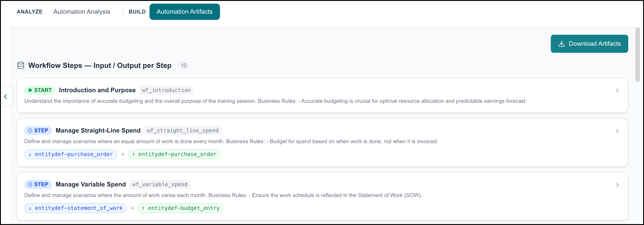
Task: Collapse sidebar using left chevron handle
Action: point(5,96)
